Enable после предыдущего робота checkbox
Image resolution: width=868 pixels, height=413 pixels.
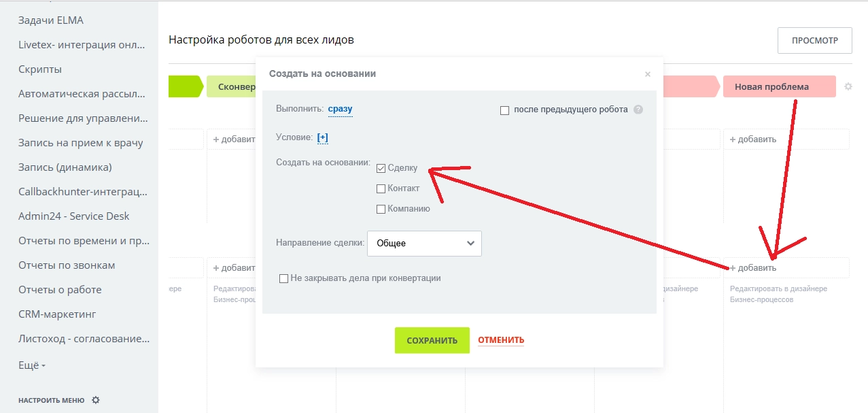coord(504,110)
